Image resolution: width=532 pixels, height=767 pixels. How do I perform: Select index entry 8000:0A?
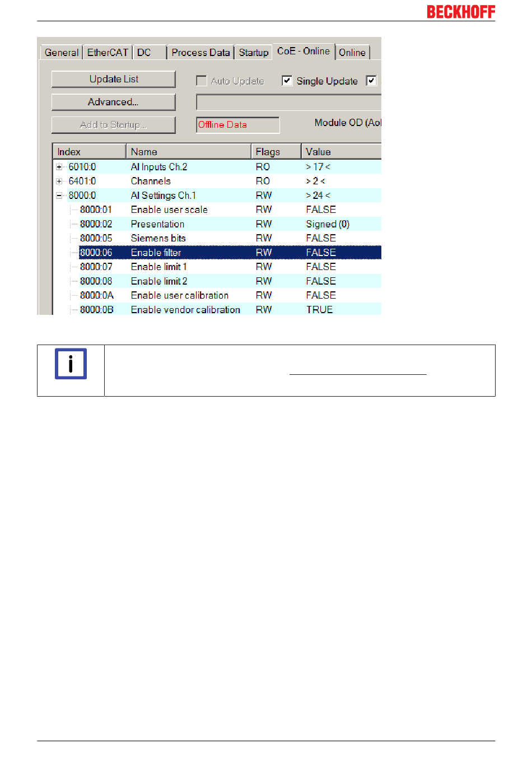(96, 295)
